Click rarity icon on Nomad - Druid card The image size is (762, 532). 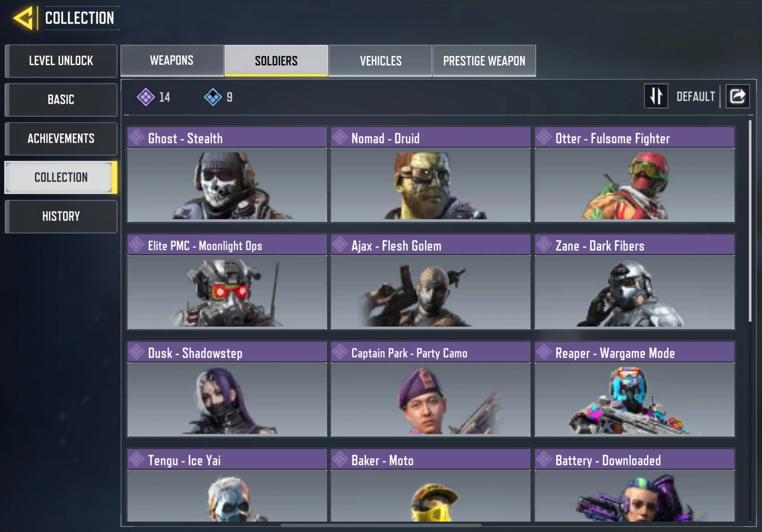[x=340, y=137]
